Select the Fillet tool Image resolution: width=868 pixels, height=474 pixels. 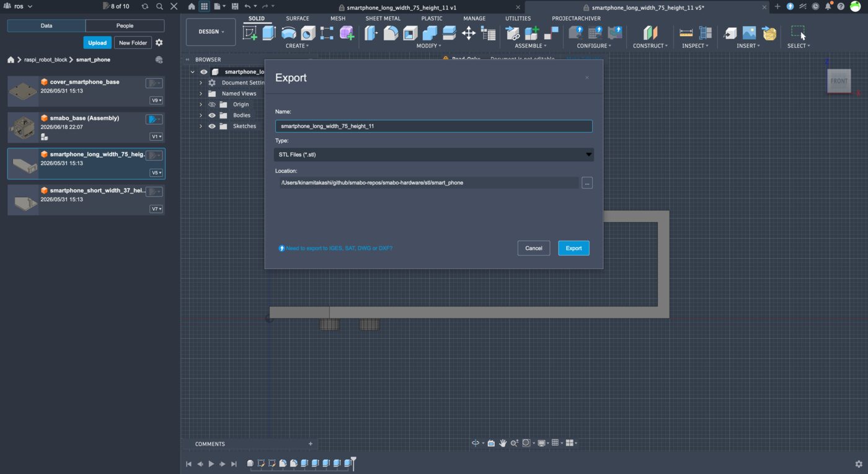(391, 33)
